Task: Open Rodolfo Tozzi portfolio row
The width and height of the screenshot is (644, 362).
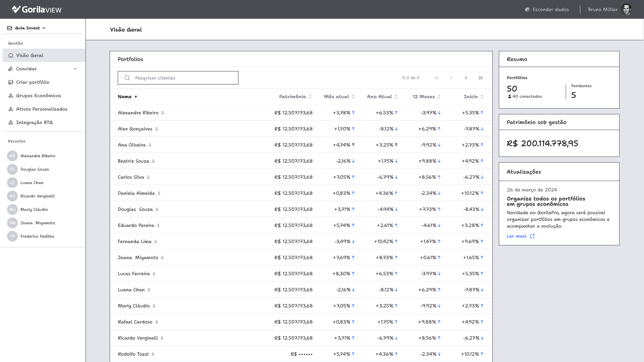Action: pyautogui.click(x=301, y=354)
